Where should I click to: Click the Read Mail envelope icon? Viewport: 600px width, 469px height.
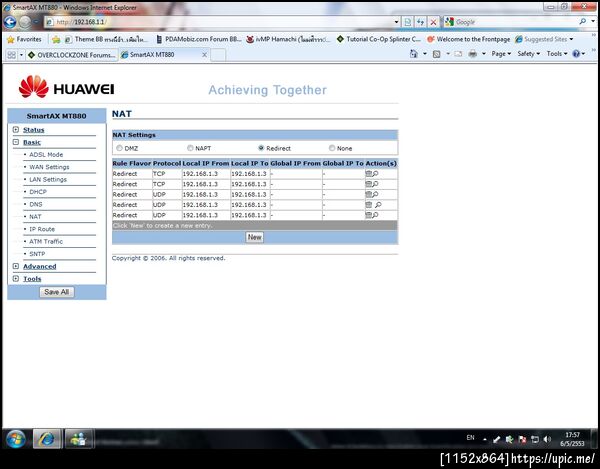tap(458, 54)
